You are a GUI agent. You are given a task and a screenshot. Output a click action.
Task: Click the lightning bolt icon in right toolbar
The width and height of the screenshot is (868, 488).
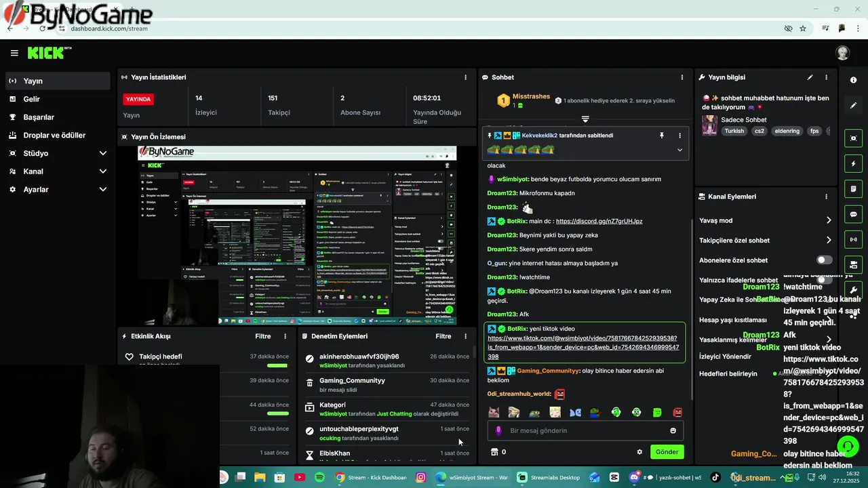click(x=853, y=163)
